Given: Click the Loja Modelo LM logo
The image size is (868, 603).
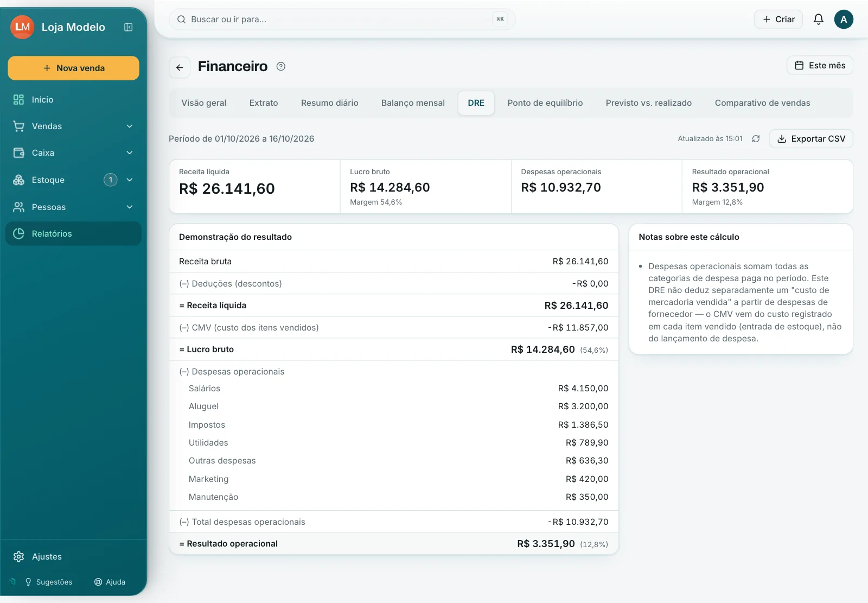Looking at the screenshot, I should pyautogui.click(x=22, y=27).
